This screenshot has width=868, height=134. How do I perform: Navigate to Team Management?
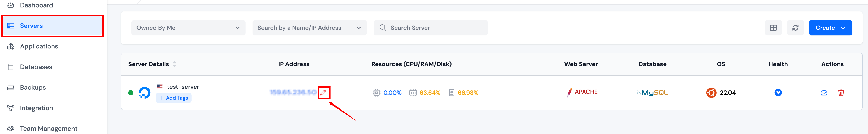(49, 129)
